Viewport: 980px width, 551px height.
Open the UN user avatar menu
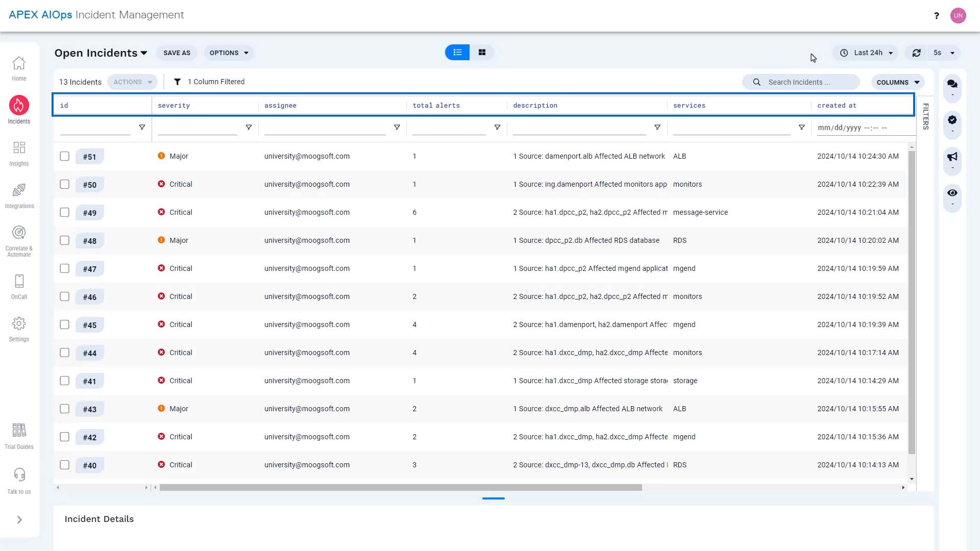pos(958,15)
